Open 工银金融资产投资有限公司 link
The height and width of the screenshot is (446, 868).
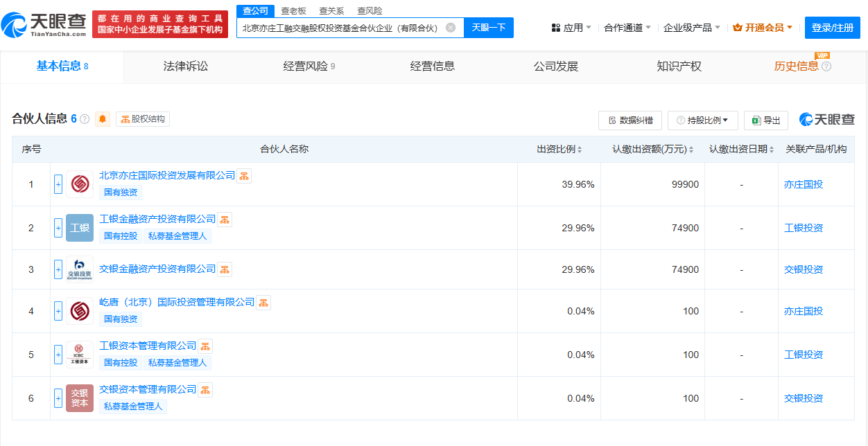click(x=157, y=220)
